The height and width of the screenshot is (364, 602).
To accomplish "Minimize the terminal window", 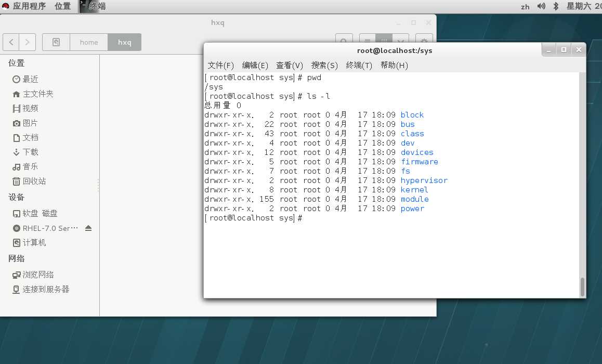I will tap(549, 49).
